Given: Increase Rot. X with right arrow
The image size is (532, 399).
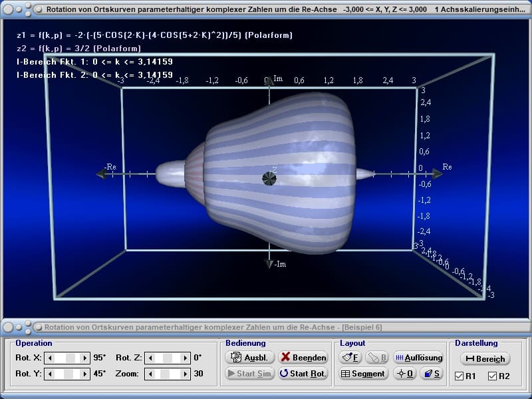Looking at the screenshot, I should tap(85, 358).
